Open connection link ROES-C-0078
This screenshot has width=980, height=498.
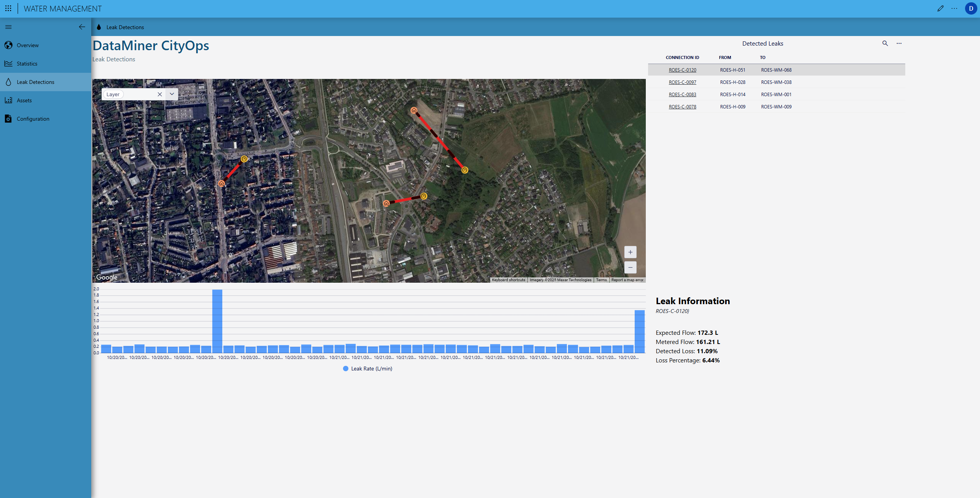point(682,106)
